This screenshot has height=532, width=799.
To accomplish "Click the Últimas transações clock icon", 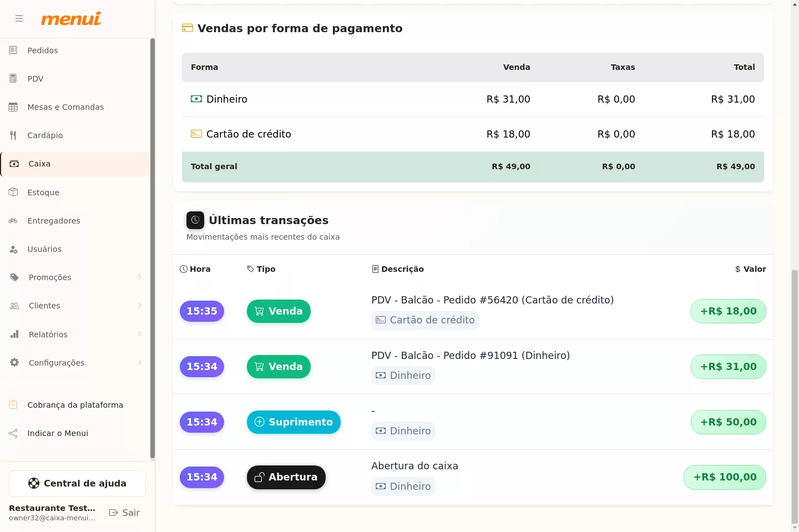I will coord(195,220).
